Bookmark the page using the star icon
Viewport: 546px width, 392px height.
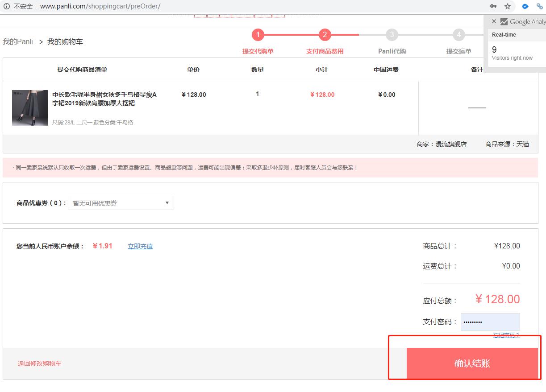[508, 6]
